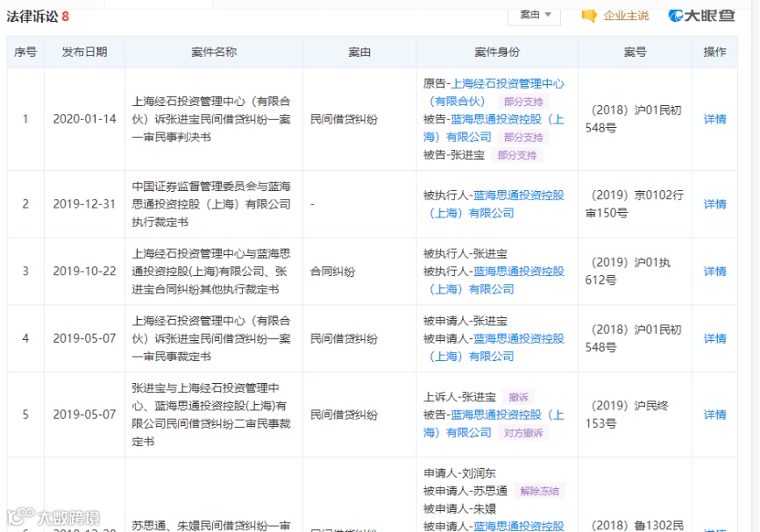Open 详情 for row 5 case
This screenshot has height=532, width=760.
714,415
